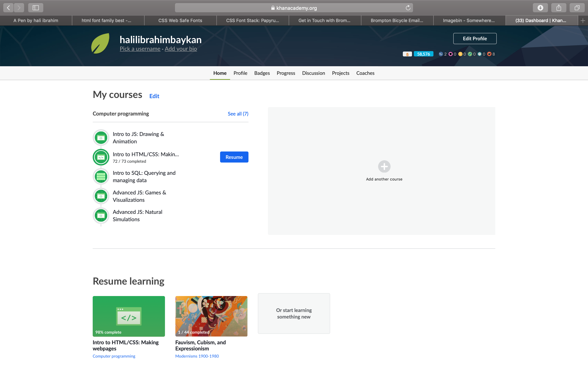588x368 pixels.
Task: Open the Profile navigation tab
Action: click(240, 73)
